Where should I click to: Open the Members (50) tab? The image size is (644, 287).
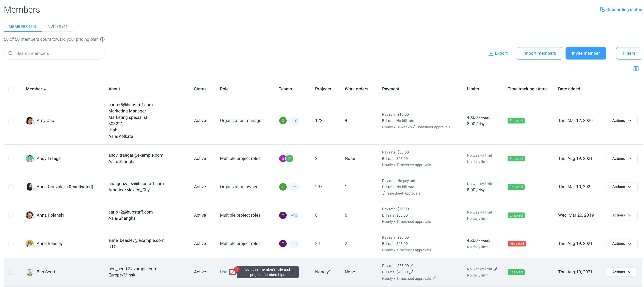[22, 27]
